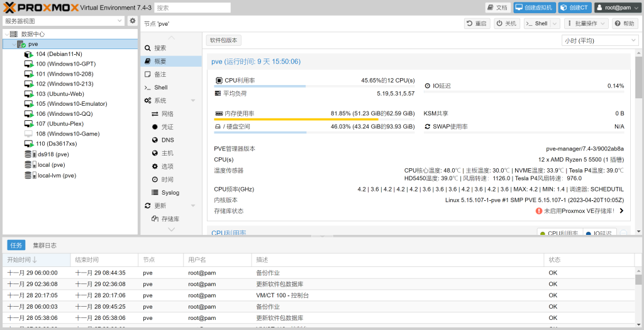Click the red repository warning icon

(x=539, y=211)
